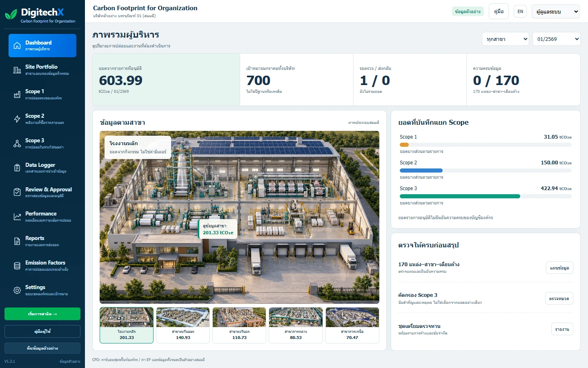The height and width of the screenshot is (368, 588).
Task: Click the Scope 2 lightning bolt icon
Action: (17, 119)
